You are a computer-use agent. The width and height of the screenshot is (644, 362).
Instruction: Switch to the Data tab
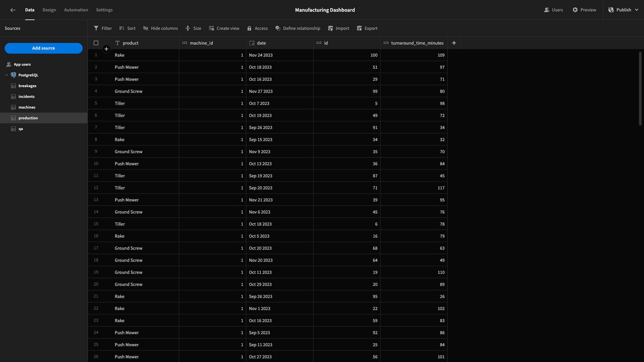click(30, 10)
